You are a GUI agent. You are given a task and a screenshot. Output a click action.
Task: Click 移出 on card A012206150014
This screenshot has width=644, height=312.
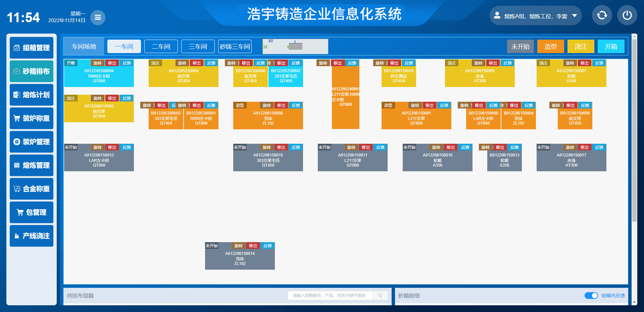pos(253,246)
